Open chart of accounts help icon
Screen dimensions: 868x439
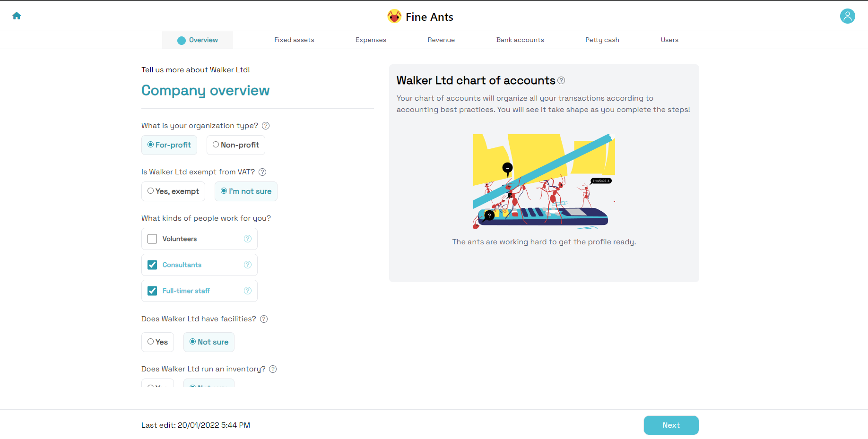click(561, 80)
